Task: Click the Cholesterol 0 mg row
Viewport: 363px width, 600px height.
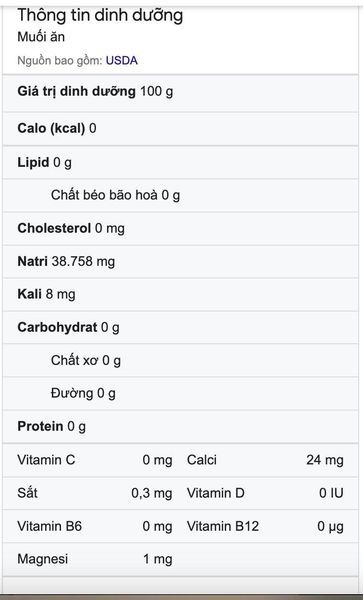Action: tap(180, 228)
